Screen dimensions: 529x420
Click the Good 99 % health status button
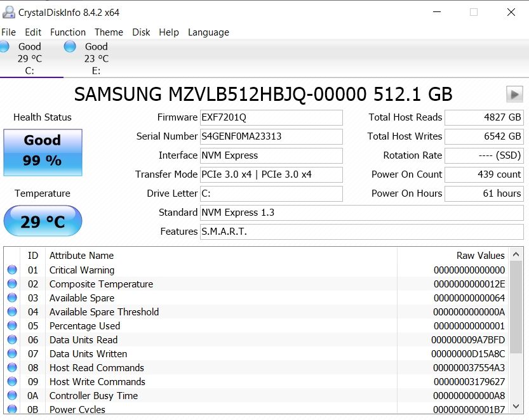[x=43, y=152]
